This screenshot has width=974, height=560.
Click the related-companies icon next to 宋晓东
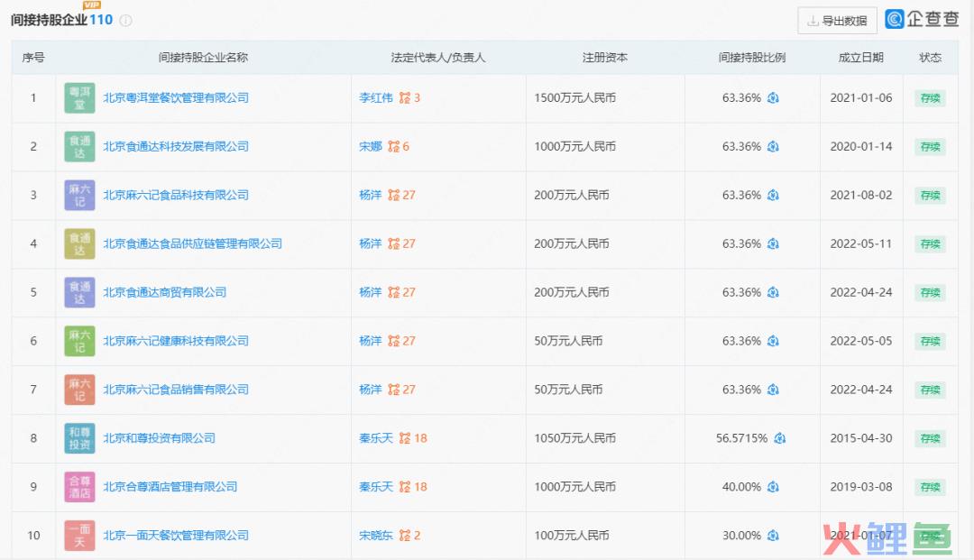[405, 535]
